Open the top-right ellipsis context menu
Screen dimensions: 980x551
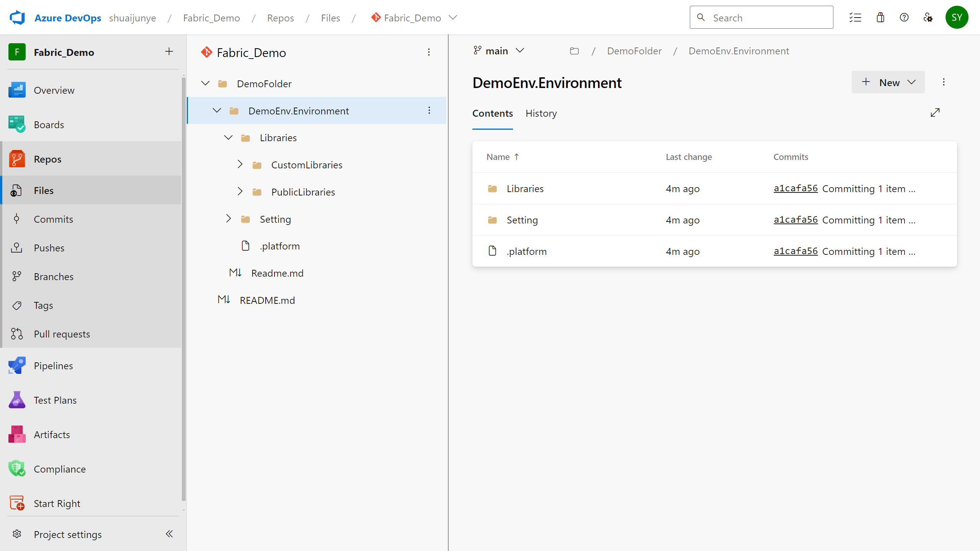(x=944, y=82)
